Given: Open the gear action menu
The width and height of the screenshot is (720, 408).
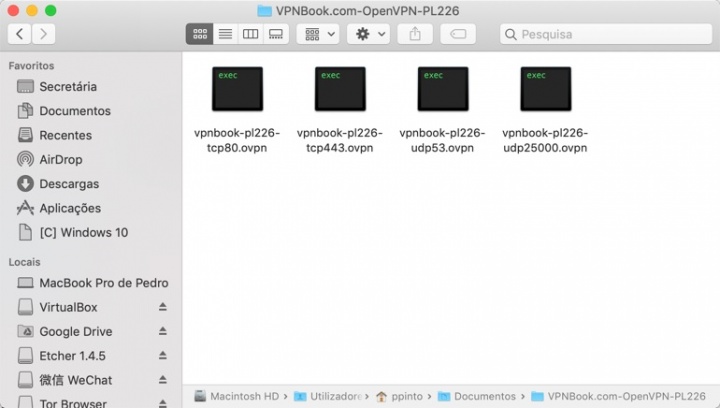Looking at the screenshot, I should click(368, 34).
